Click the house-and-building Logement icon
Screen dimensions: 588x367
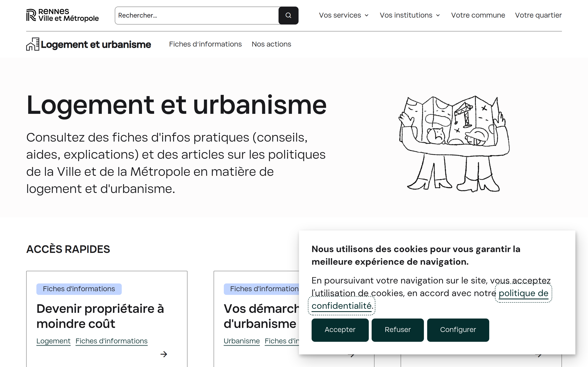(33, 44)
